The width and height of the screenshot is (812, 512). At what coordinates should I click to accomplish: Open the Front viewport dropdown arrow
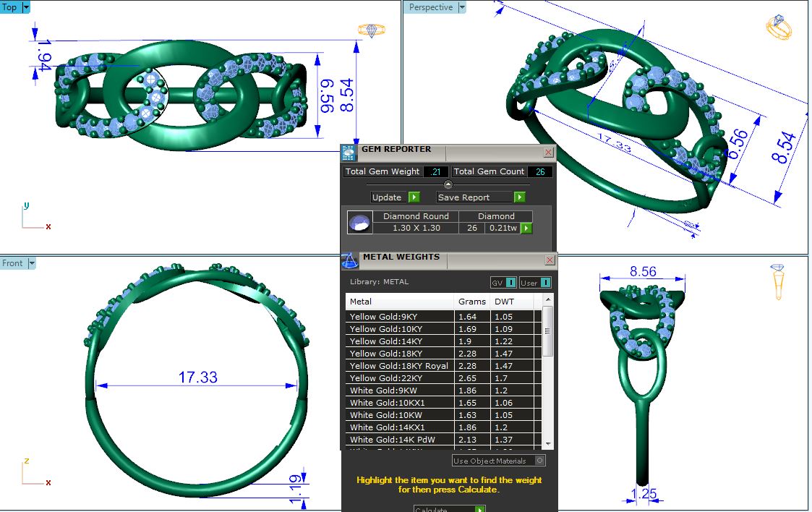click(31, 263)
